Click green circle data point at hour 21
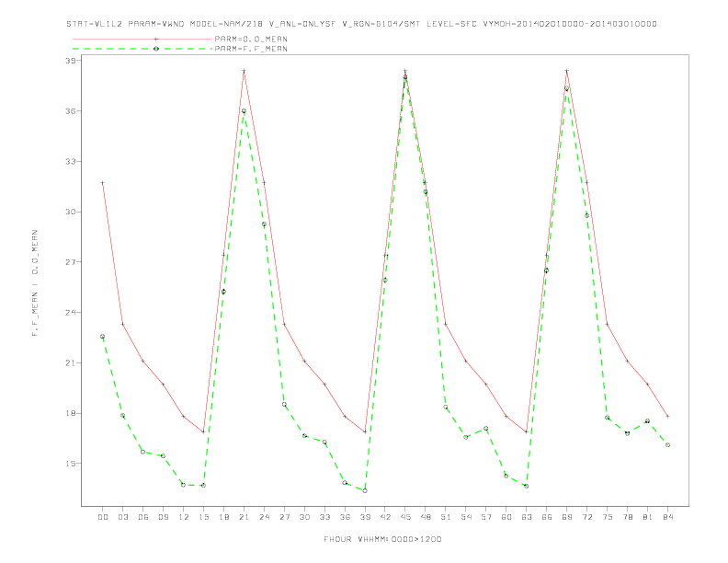The height and width of the screenshot is (563, 728). point(244,111)
